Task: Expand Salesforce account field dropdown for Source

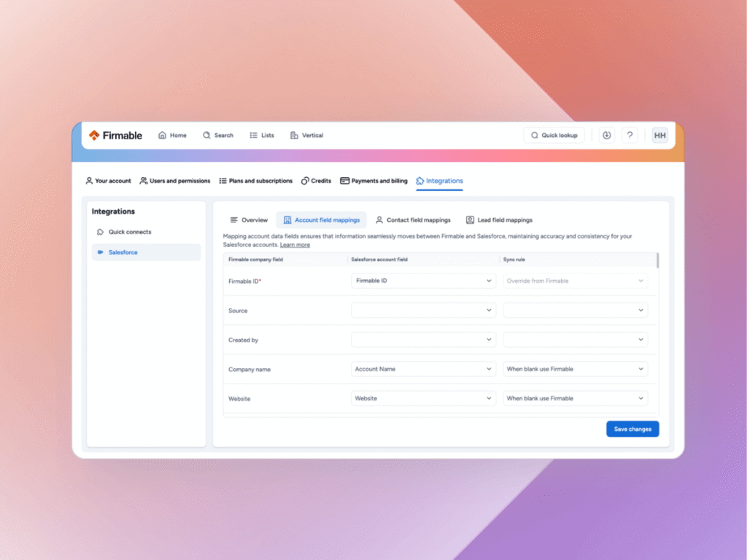Action: pyautogui.click(x=423, y=311)
